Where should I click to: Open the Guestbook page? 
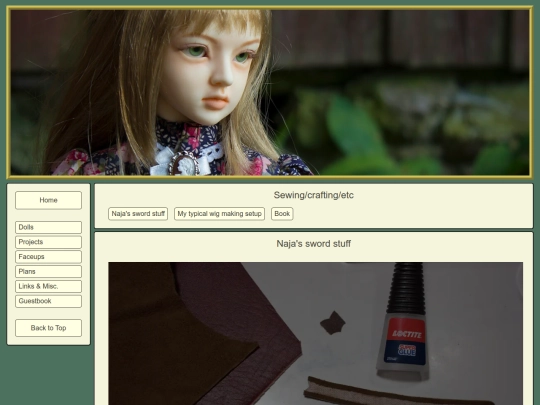point(48,301)
